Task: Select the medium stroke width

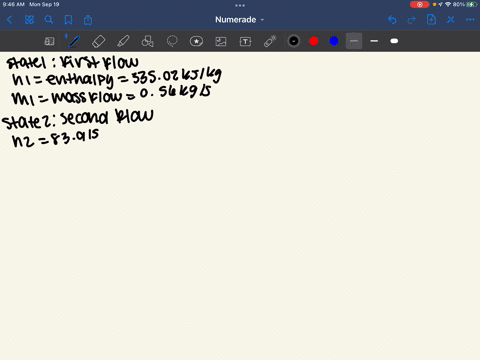Action: point(374,41)
